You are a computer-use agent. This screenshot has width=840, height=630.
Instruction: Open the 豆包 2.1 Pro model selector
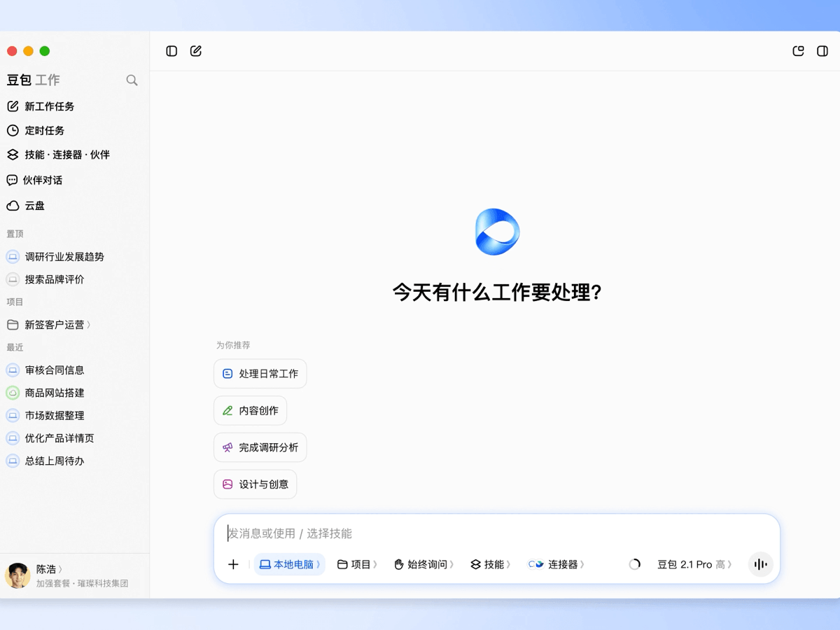(x=694, y=564)
